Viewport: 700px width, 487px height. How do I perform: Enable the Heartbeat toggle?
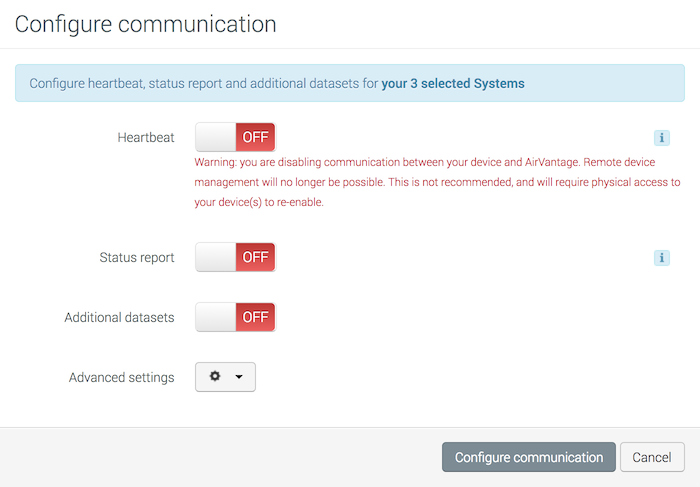235,137
